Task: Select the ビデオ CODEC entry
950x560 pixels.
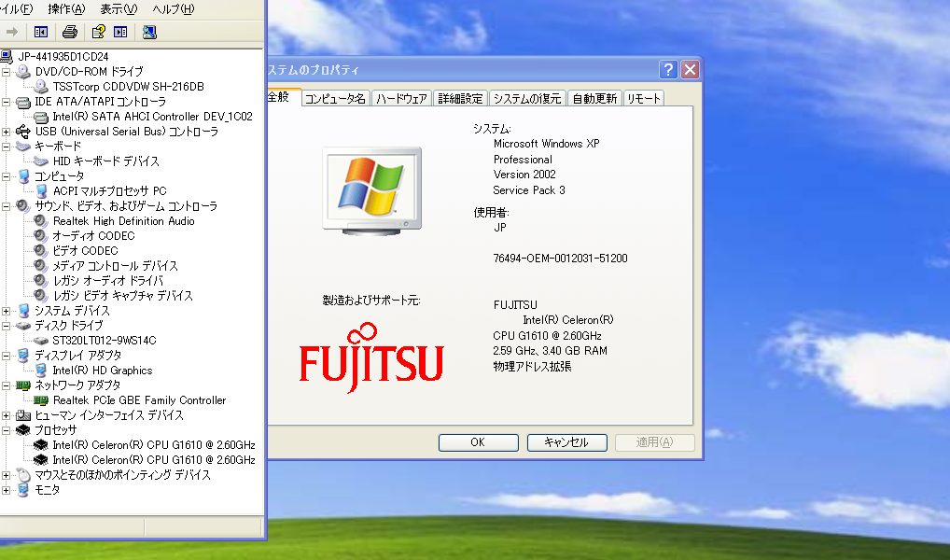Action: 85,251
